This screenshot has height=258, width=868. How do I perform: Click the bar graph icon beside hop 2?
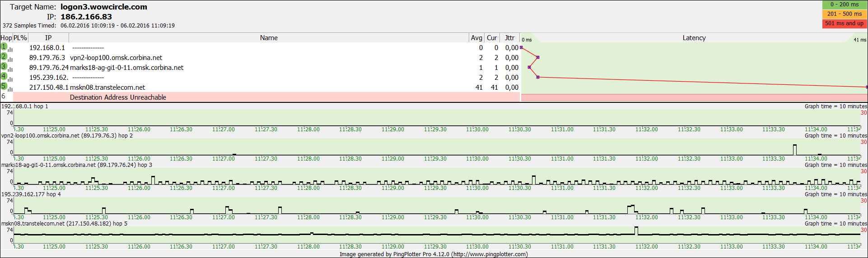coord(10,59)
